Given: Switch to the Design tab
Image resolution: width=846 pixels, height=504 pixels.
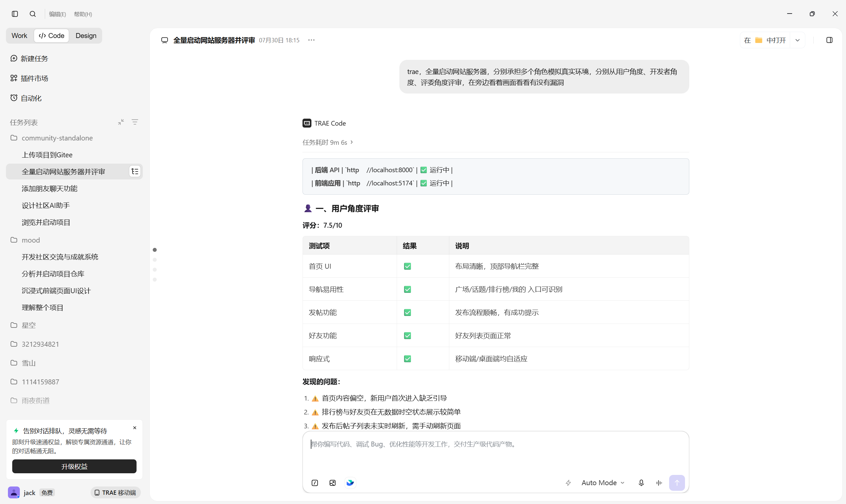Looking at the screenshot, I should [86, 36].
